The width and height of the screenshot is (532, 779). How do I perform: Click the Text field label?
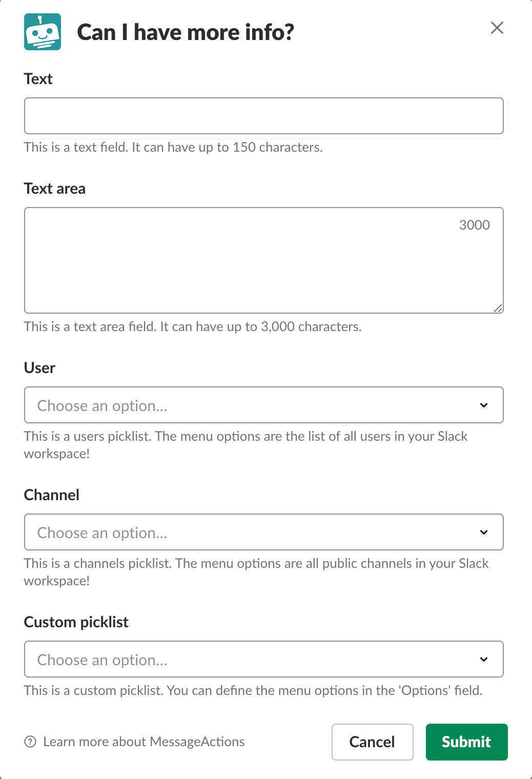38,78
